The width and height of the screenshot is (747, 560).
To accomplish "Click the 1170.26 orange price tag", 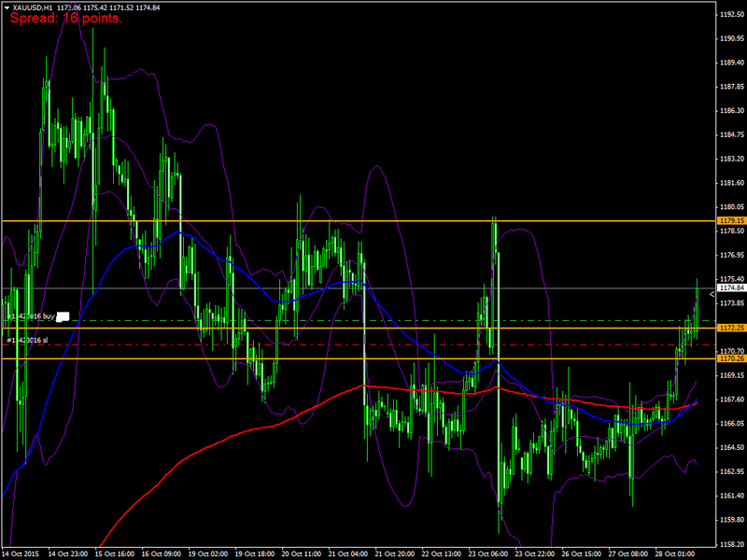I will [730, 358].
